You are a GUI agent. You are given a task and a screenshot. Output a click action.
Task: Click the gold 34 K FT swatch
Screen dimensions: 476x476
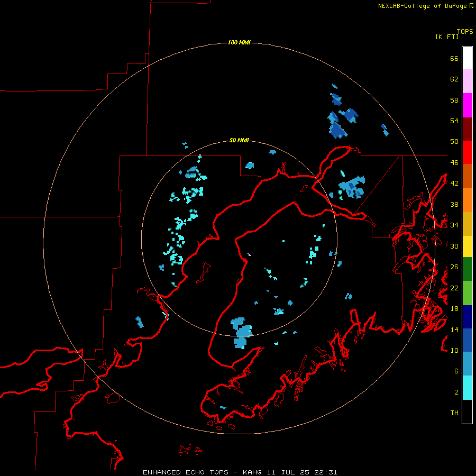point(467,224)
